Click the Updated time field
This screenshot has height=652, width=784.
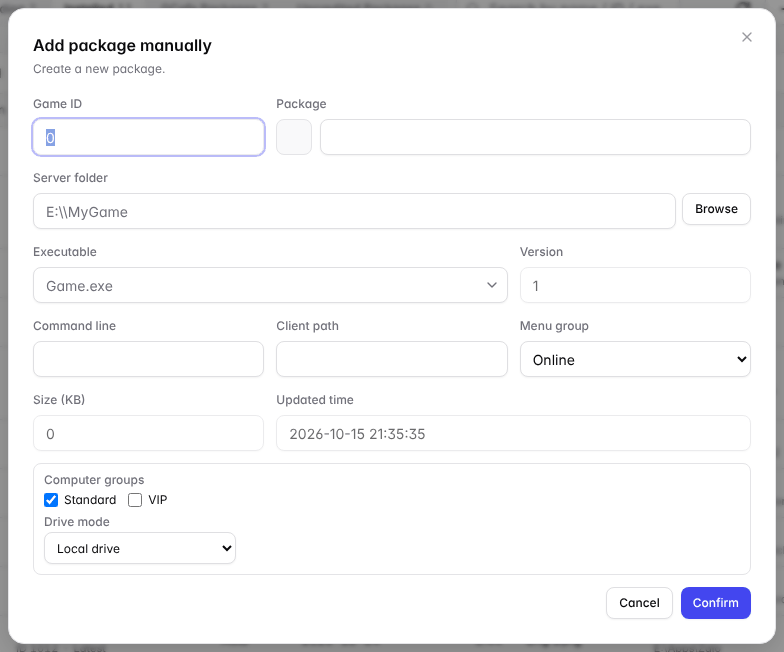click(513, 433)
